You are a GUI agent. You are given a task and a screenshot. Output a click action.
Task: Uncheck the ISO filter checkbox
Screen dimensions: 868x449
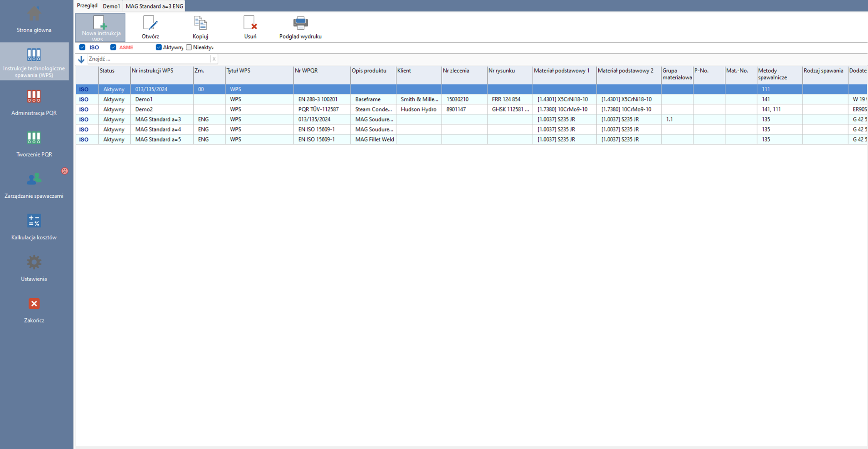pyautogui.click(x=82, y=47)
